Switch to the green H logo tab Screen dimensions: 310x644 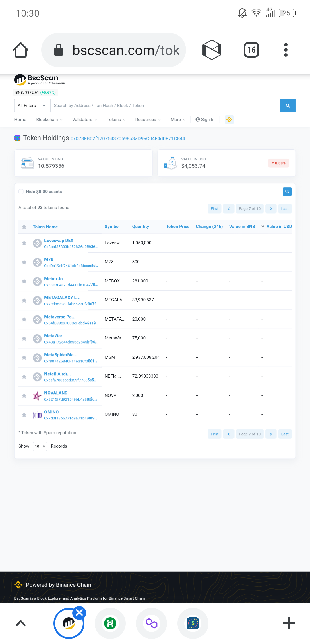(110, 623)
